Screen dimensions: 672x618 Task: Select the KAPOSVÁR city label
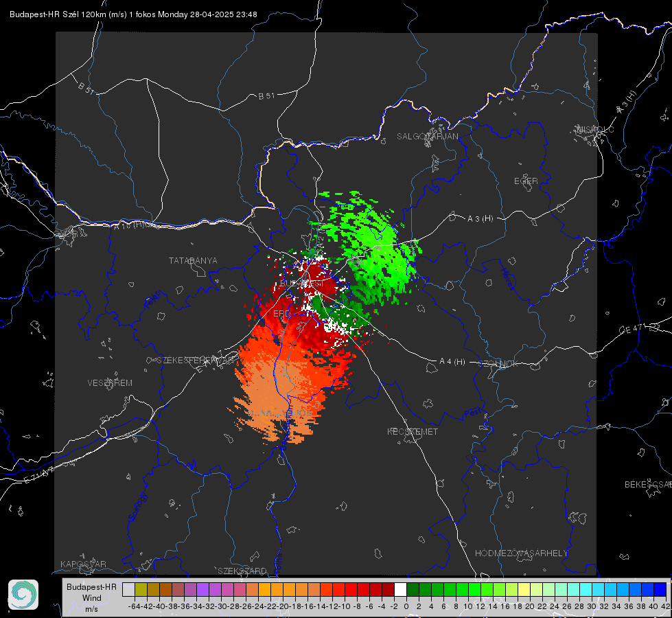tap(83, 564)
